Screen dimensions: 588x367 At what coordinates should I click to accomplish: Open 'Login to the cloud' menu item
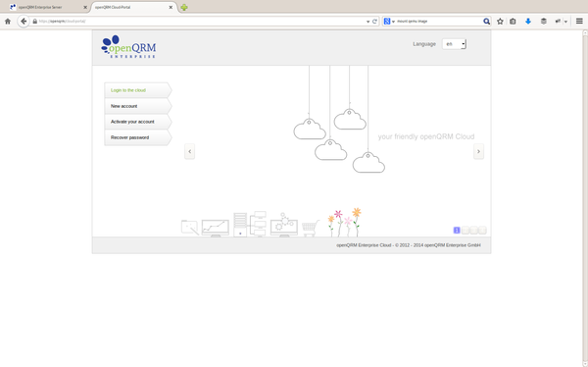click(138, 90)
